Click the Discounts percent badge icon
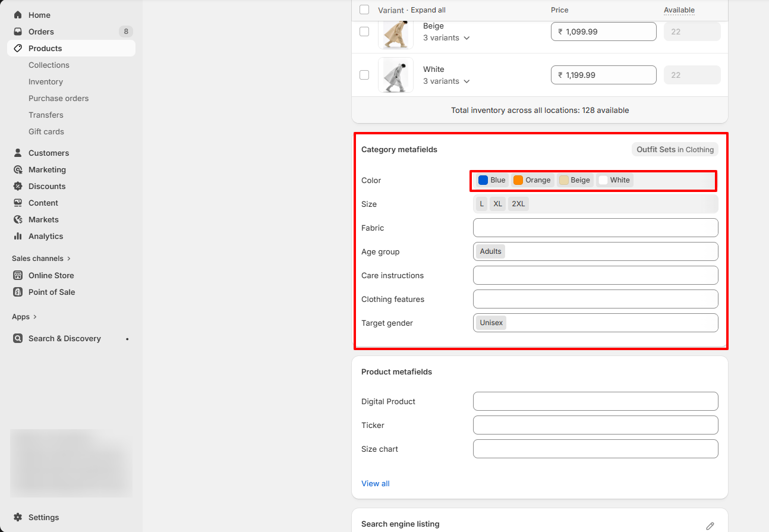This screenshot has width=769, height=532. pos(18,186)
